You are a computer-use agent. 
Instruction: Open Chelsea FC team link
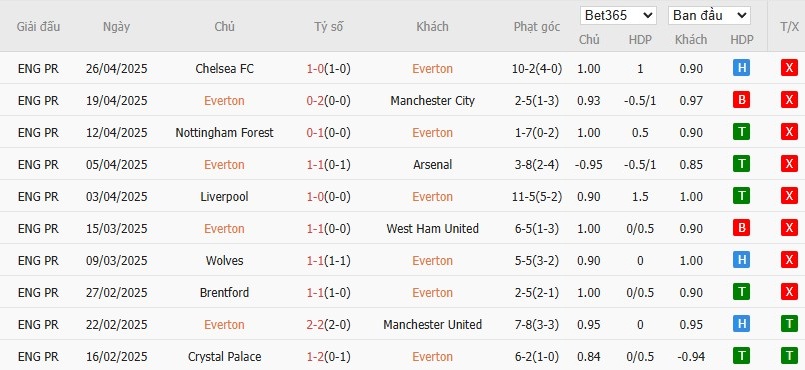pos(224,69)
